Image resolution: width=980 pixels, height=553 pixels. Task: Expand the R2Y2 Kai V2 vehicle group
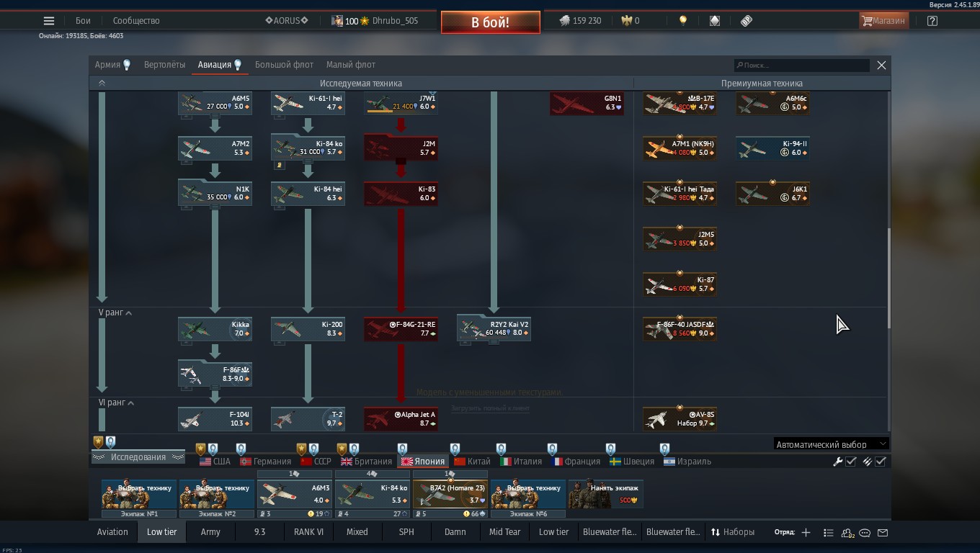[494, 343]
